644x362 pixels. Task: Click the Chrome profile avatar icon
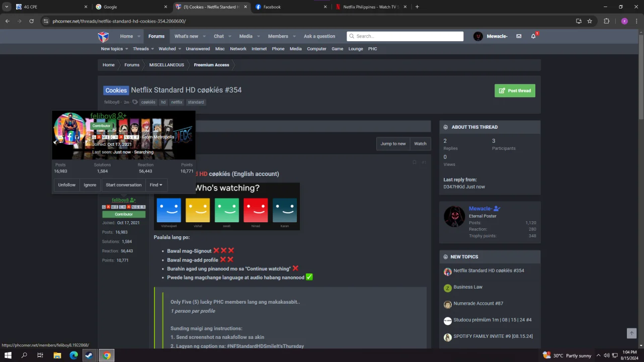click(624, 21)
